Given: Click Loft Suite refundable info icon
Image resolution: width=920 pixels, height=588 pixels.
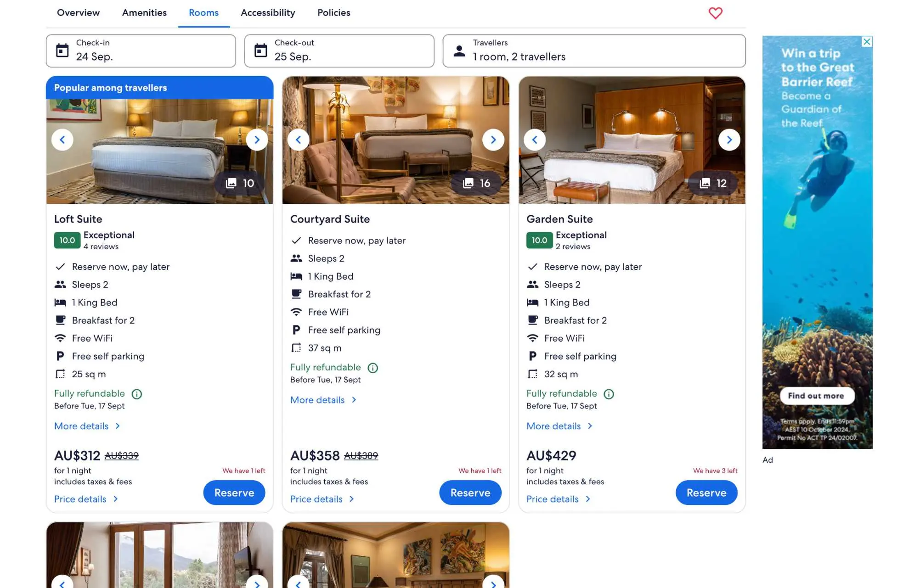Looking at the screenshot, I should (137, 394).
